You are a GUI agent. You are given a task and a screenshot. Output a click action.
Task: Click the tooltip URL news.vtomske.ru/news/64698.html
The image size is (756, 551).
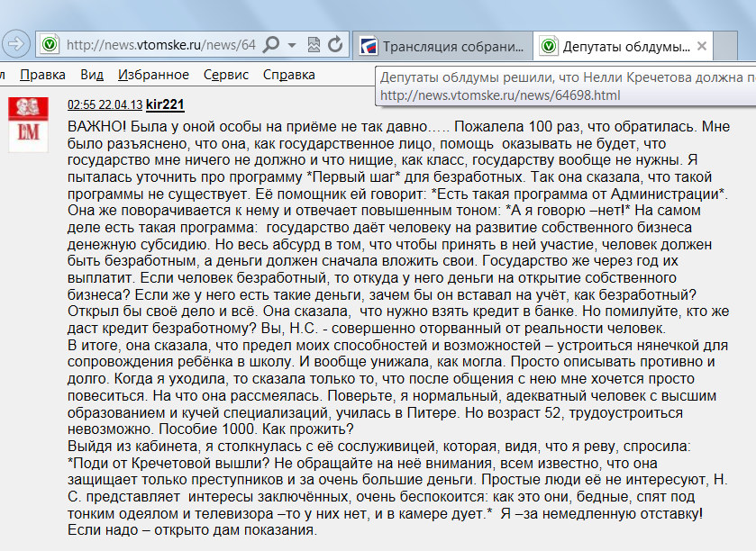pyautogui.click(x=500, y=95)
